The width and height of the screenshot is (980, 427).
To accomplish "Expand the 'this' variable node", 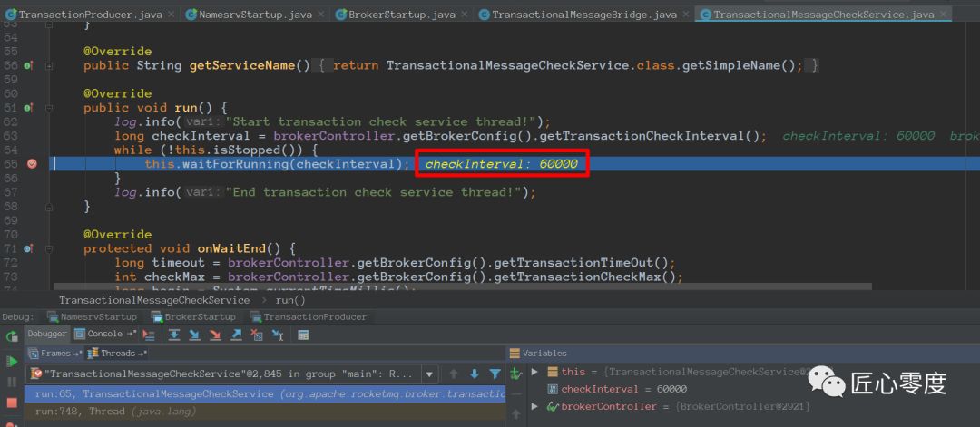I will point(534,372).
